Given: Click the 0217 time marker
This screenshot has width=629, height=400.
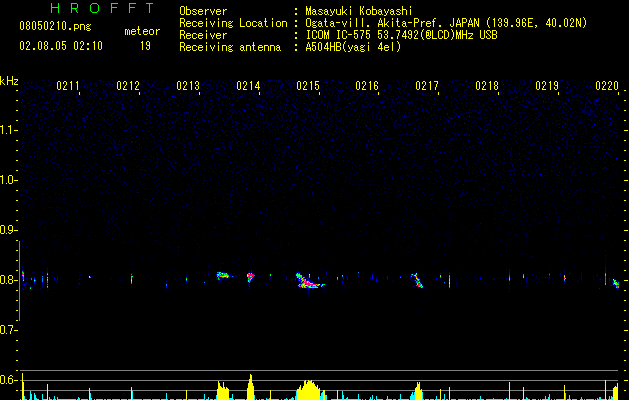Looking at the screenshot, I should [x=427, y=86].
